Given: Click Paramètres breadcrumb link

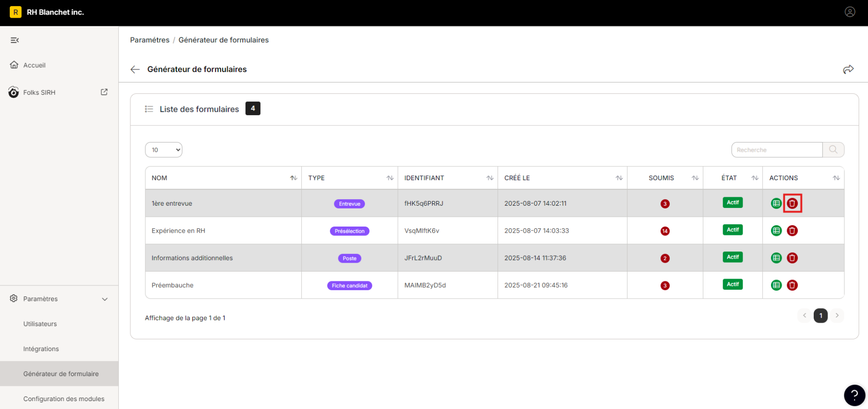Looking at the screenshot, I should pos(149,40).
